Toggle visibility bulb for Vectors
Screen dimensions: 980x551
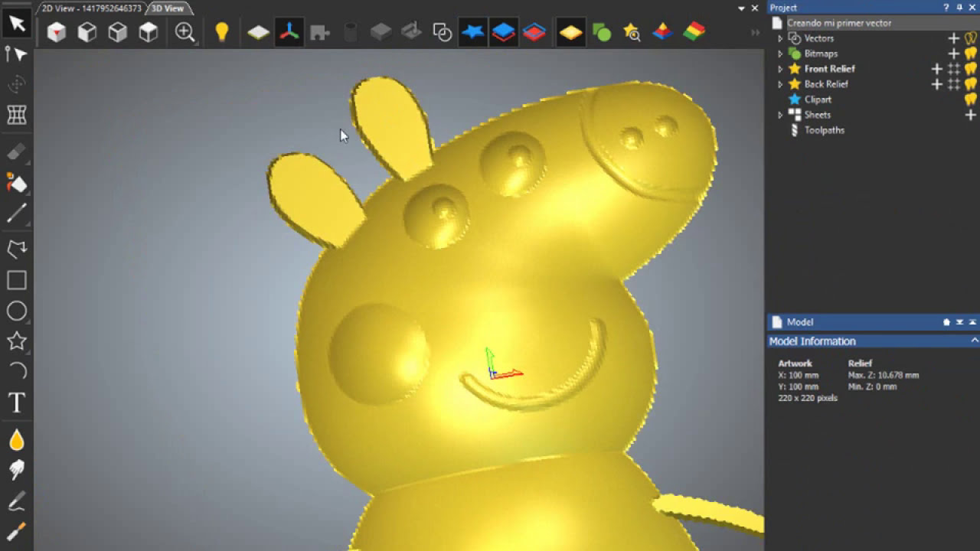[x=971, y=38]
